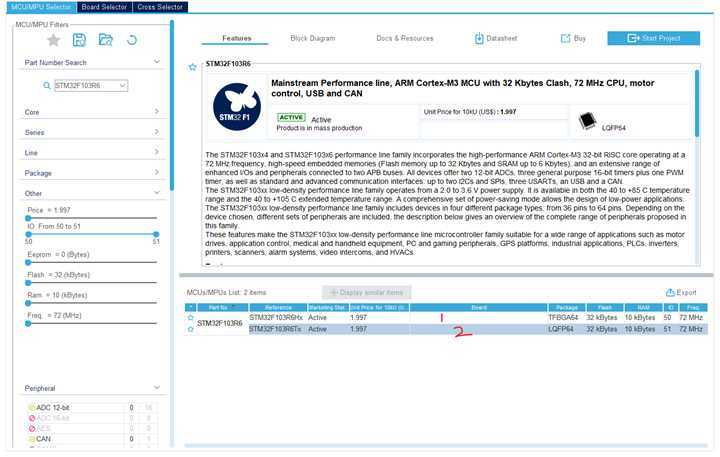Star the STM32F103R6Tx row

click(x=191, y=329)
